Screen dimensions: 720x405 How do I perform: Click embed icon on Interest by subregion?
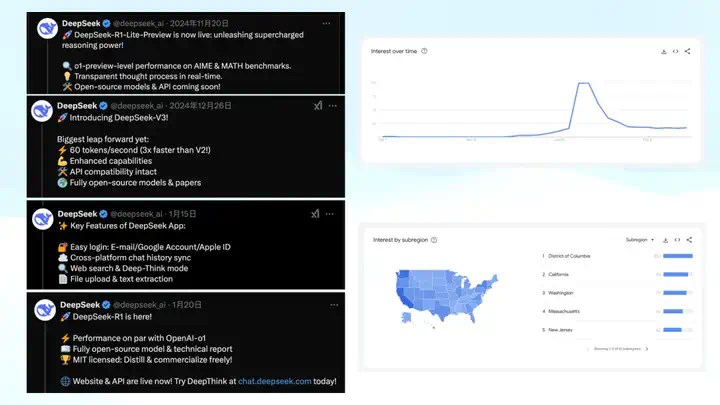click(x=677, y=240)
